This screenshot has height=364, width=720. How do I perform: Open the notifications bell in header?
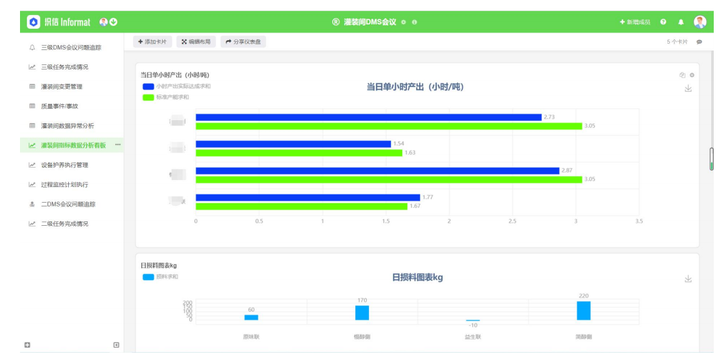pos(681,22)
